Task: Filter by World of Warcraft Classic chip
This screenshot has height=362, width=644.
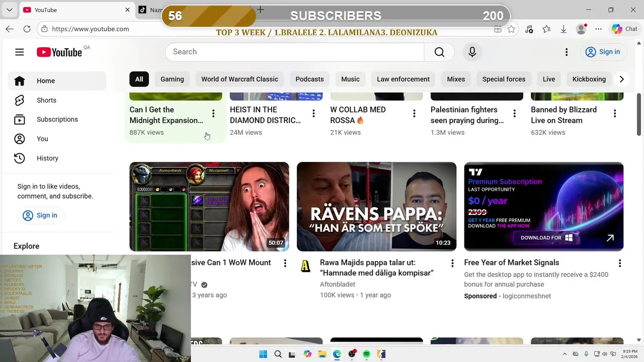Action: point(239,79)
